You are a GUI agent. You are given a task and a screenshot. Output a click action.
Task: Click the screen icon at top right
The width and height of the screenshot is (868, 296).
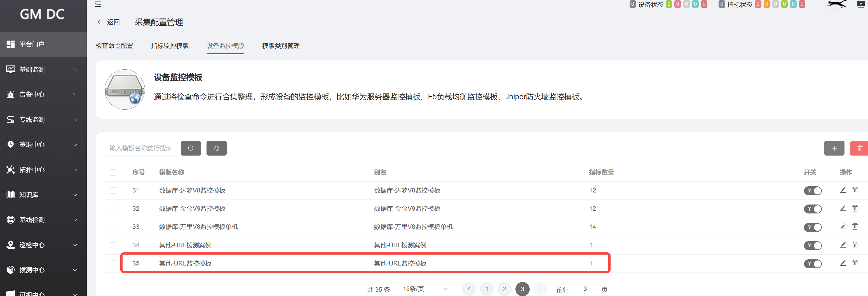pyautogui.click(x=861, y=4)
